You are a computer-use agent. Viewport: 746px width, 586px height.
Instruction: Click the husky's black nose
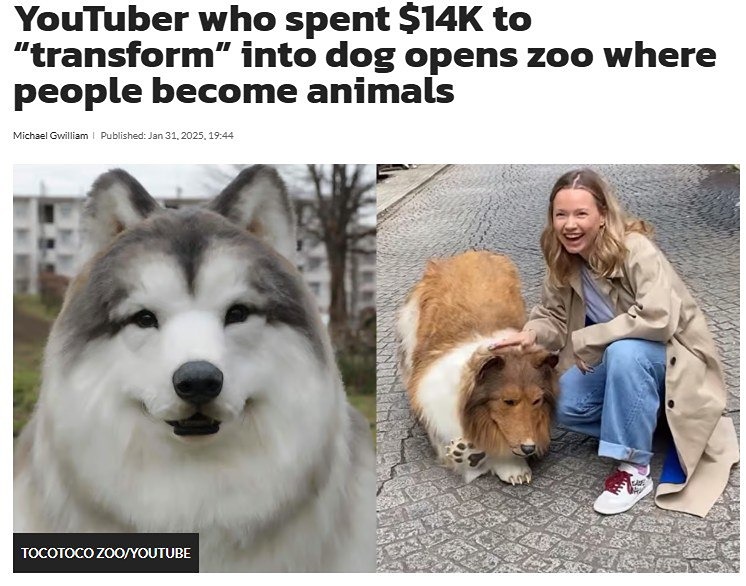coord(198,381)
